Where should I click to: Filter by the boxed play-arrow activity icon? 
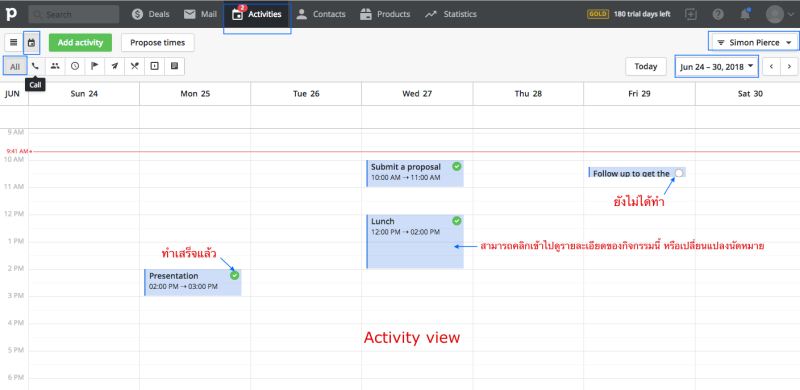155,66
